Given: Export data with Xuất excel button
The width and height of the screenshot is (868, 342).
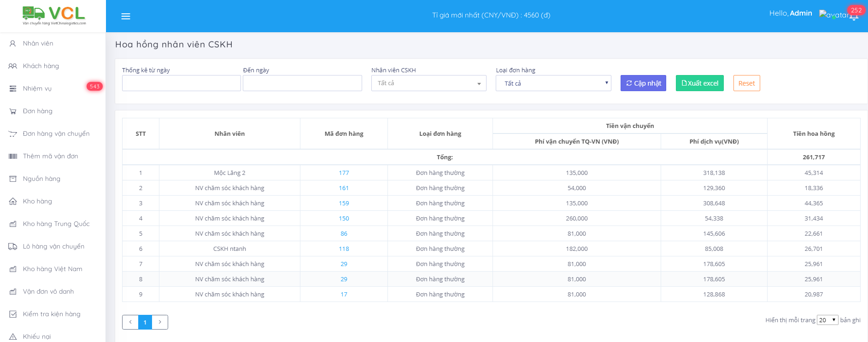Looking at the screenshot, I should (x=699, y=83).
